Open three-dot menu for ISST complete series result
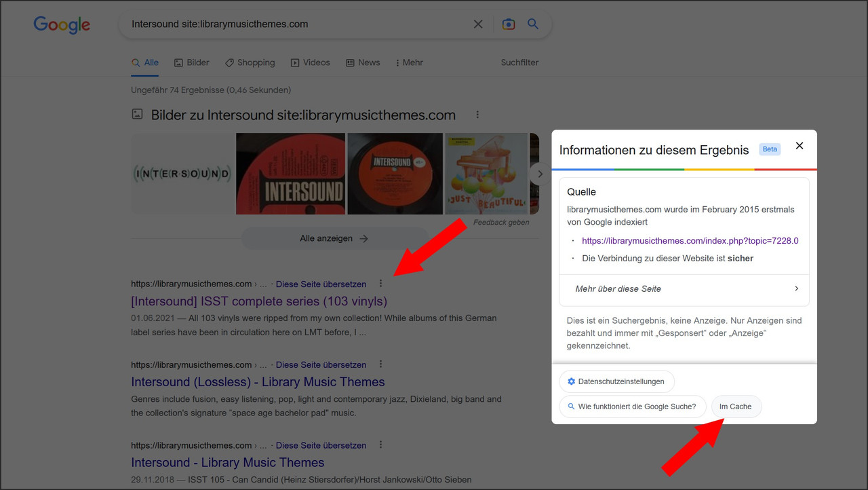The width and height of the screenshot is (868, 490). tap(380, 284)
